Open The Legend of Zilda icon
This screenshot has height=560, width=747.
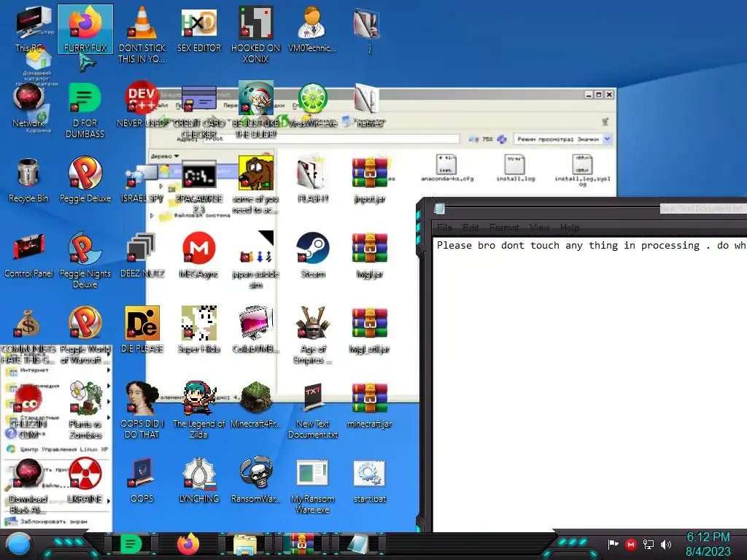coord(198,410)
